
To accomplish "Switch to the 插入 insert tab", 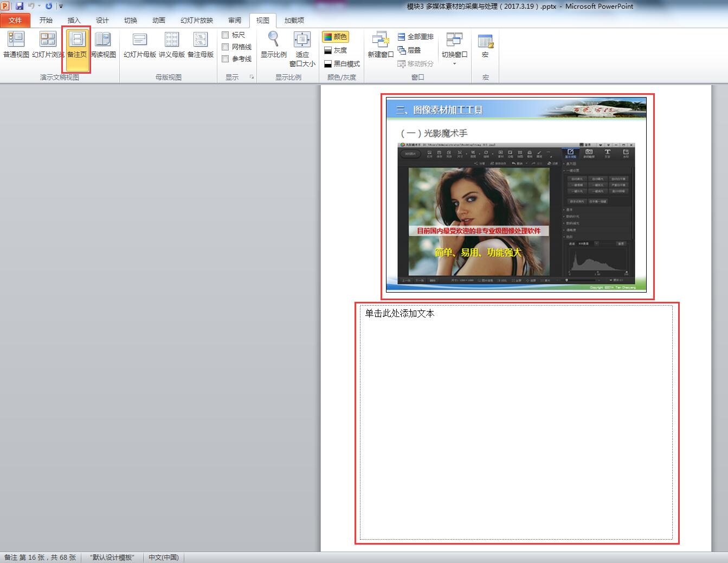I will tap(74, 20).
